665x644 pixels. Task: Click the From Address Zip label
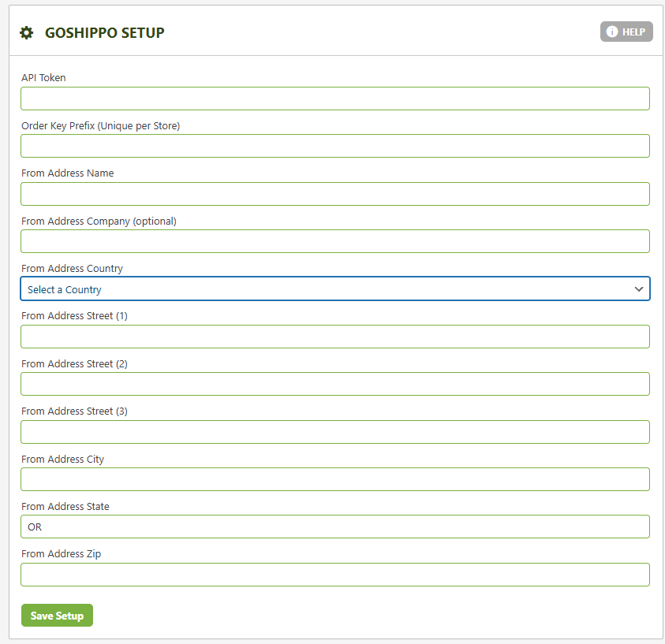[x=61, y=554]
